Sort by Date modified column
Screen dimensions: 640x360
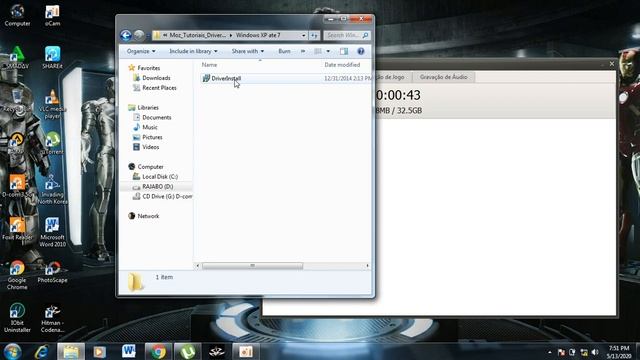[342, 65]
